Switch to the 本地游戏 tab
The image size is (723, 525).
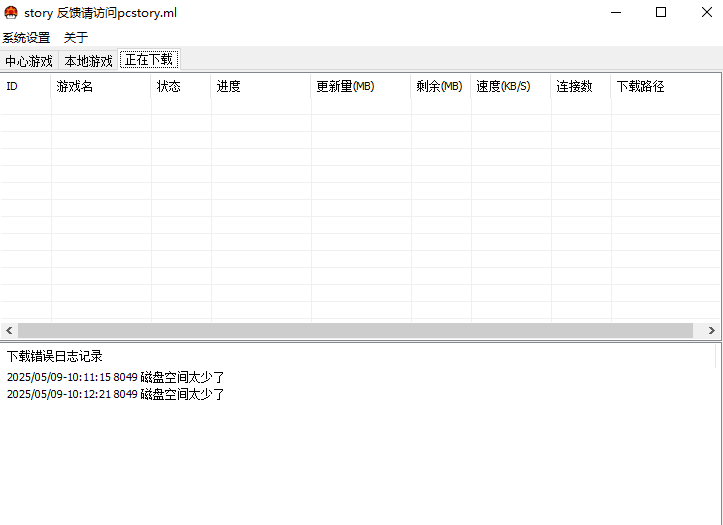88,61
